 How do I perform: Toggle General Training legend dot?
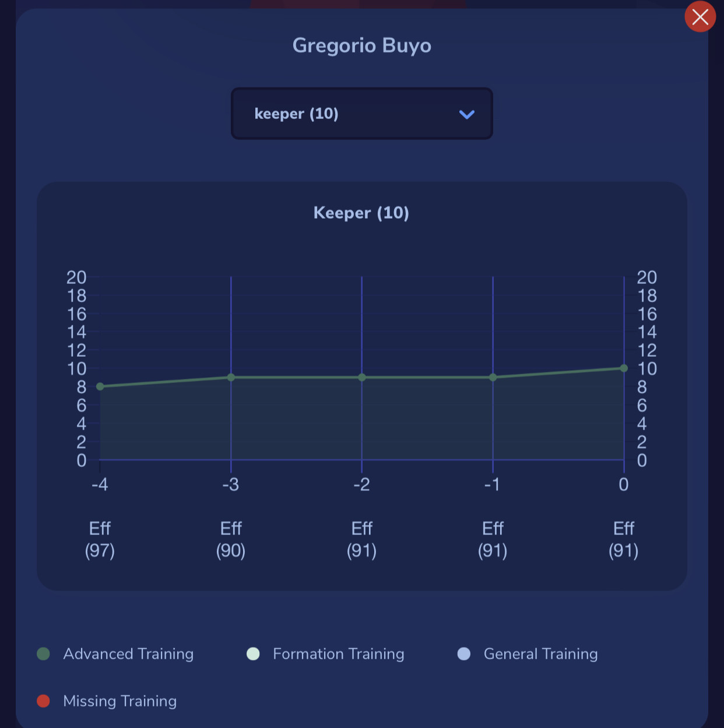[464, 654]
